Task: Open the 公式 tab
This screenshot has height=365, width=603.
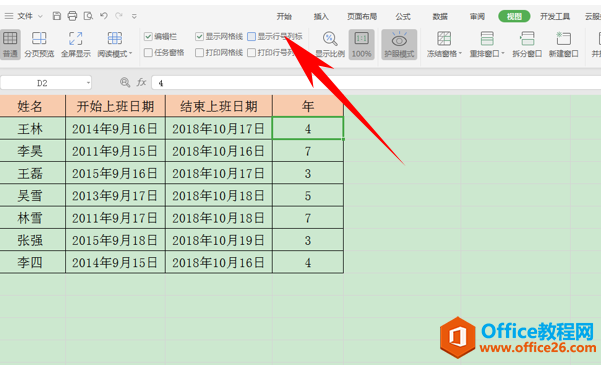Action: 403,17
